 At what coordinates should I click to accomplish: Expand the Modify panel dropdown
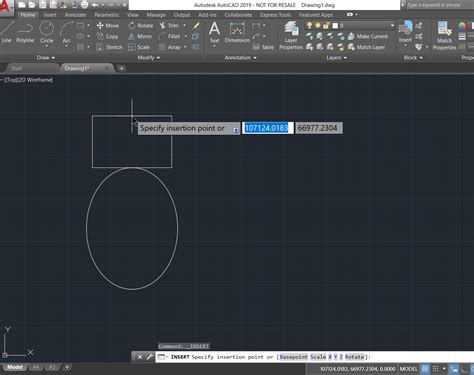click(x=149, y=58)
